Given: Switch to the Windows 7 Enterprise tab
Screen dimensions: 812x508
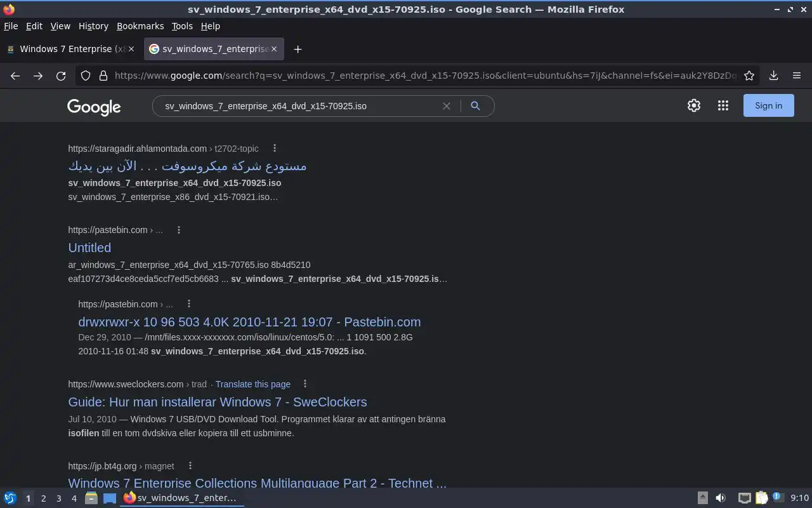Looking at the screenshot, I should click(x=70, y=49).
